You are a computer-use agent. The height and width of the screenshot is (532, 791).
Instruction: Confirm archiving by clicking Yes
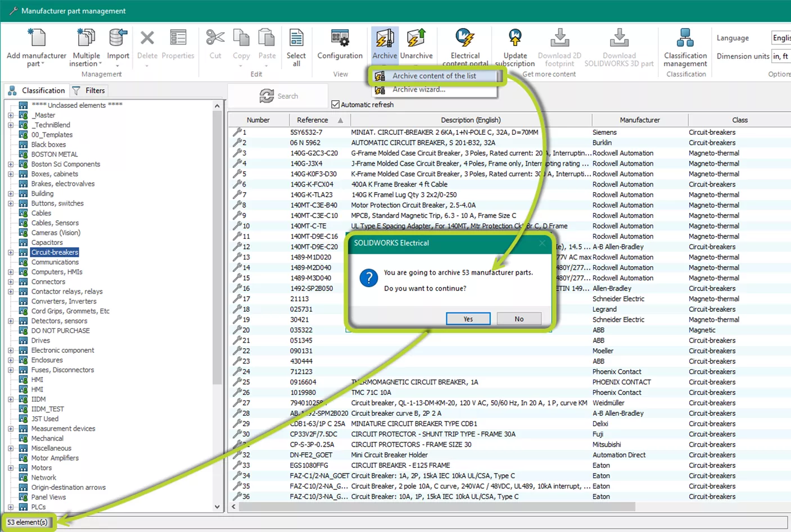point(468,319)
